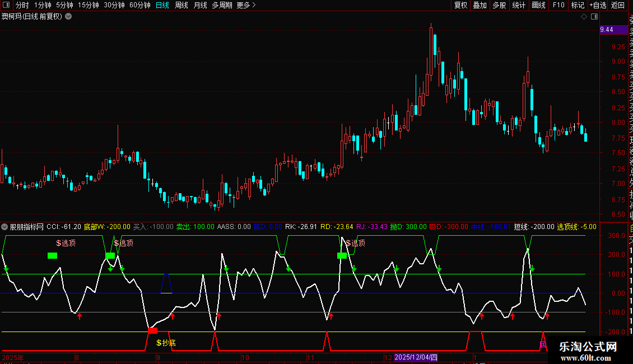Click the AASS: 0.00 label

tap(234, 227)
